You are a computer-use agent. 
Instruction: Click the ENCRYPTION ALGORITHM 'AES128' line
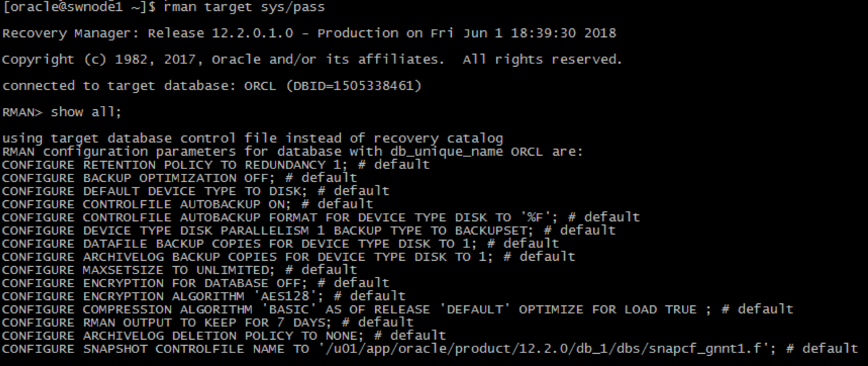pos(204,296)
